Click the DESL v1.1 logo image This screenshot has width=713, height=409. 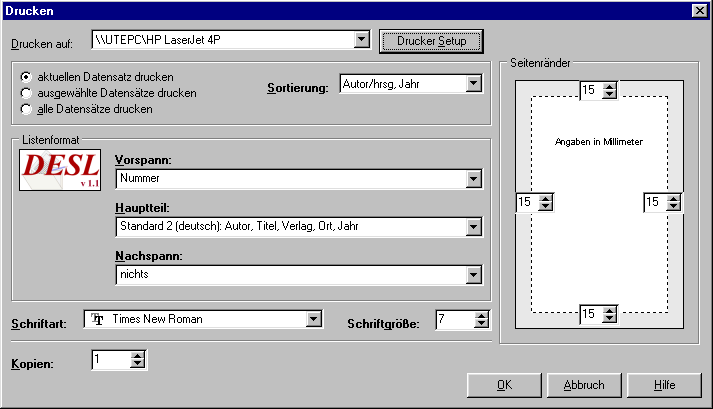point(60,170)
